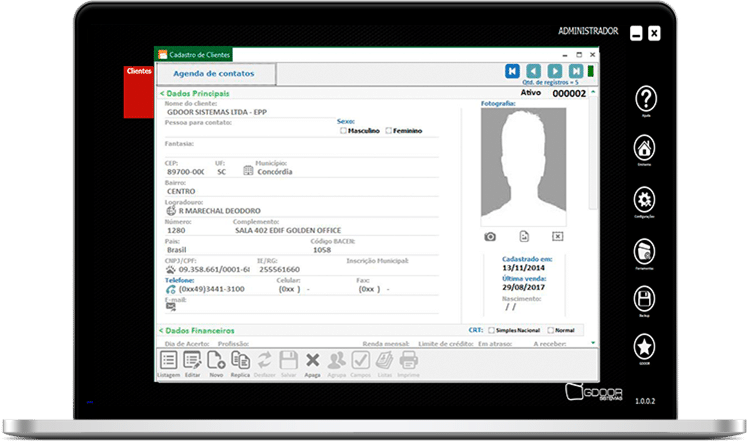Click the camera icon under the photo
Screen dimensions: 748x442
490,236
